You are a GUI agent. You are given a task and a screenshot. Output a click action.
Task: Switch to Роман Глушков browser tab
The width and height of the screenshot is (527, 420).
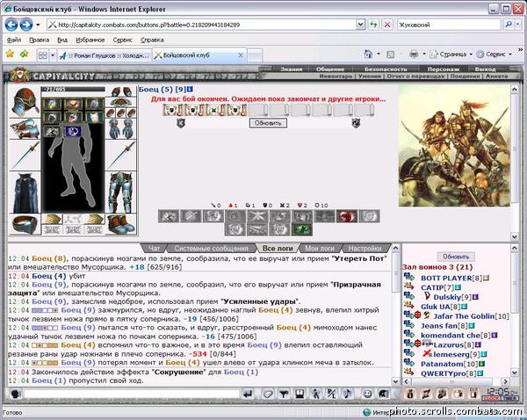tap(105, 55)
